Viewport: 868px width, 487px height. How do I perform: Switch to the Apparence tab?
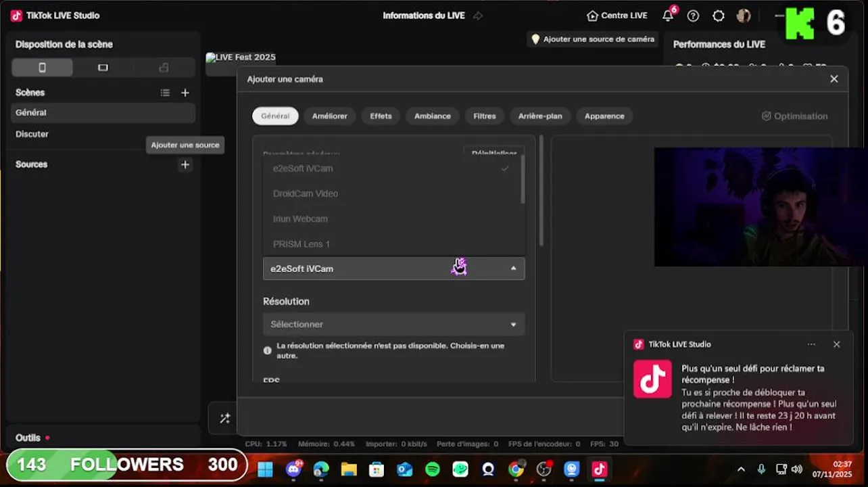[x=604, y=116]
